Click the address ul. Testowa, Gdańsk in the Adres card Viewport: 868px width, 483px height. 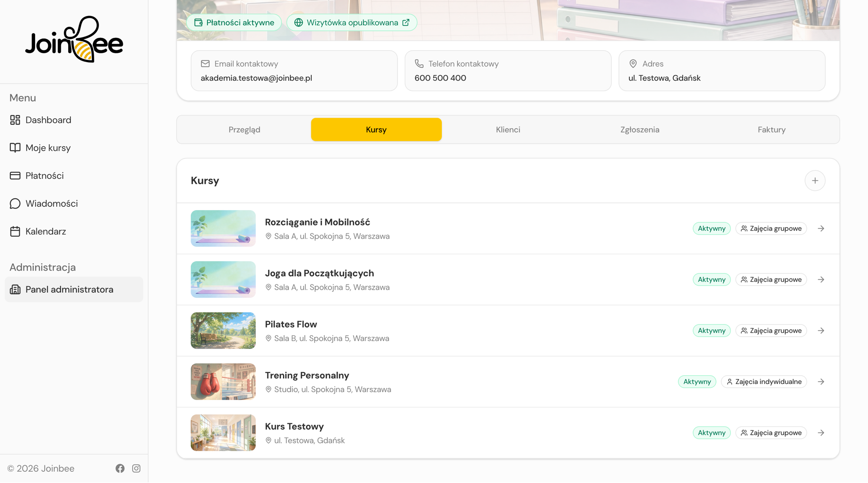click(664, 78)
